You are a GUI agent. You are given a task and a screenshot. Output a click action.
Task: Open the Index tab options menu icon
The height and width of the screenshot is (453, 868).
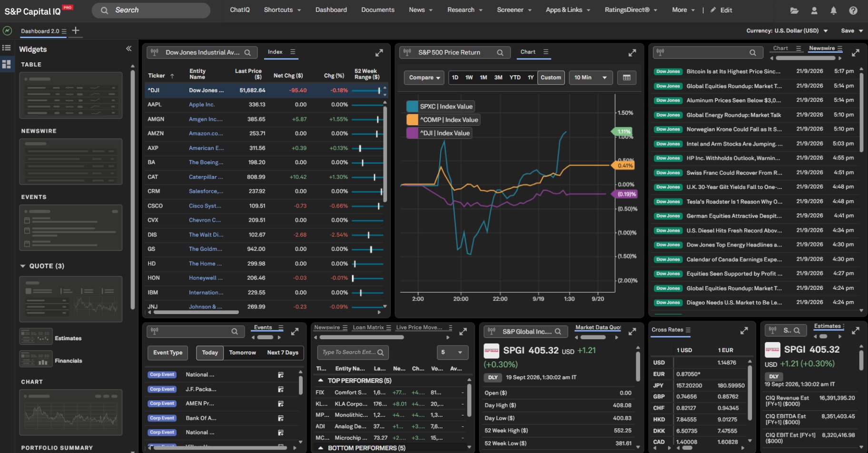point(293,52)
